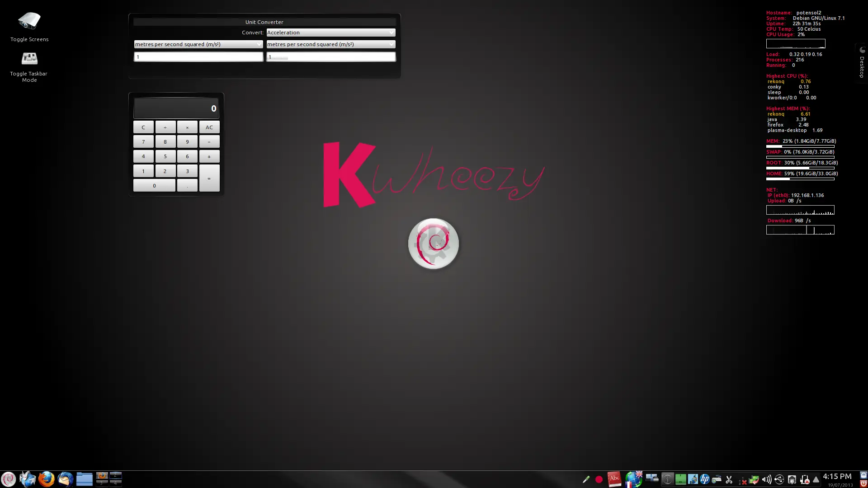This screenshot has width=868, height=488.
Task: Click the right value input field in Unit Converter
Action: point(330,57)
